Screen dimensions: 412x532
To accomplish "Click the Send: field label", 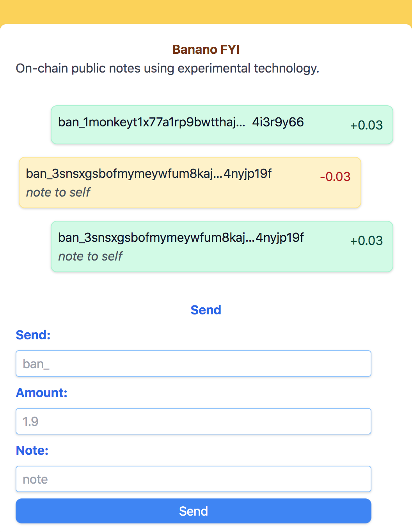I will [x=33, y=335].
